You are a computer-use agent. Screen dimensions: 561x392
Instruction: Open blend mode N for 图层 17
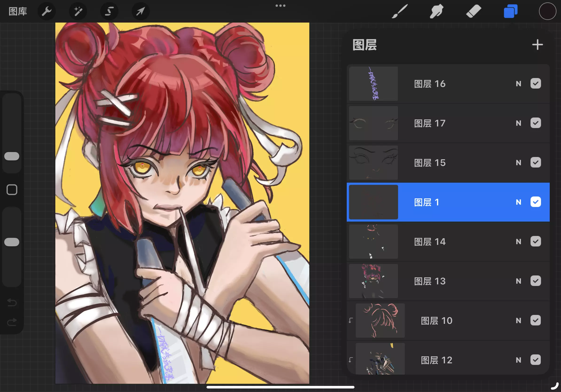pyautogui.click(x=518, y=123)
